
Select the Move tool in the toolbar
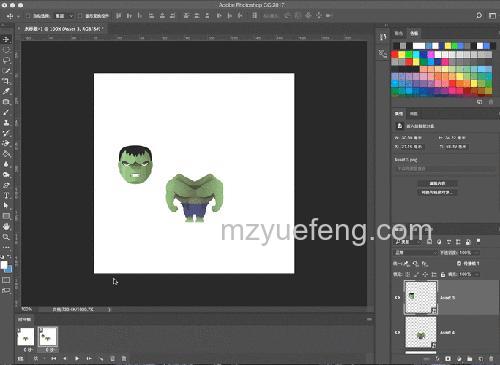point(6,39)
